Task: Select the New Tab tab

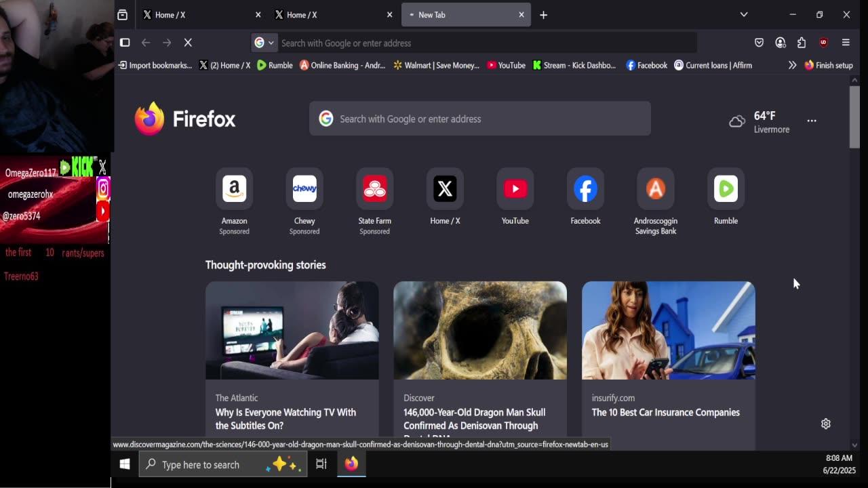Action: 465,15
